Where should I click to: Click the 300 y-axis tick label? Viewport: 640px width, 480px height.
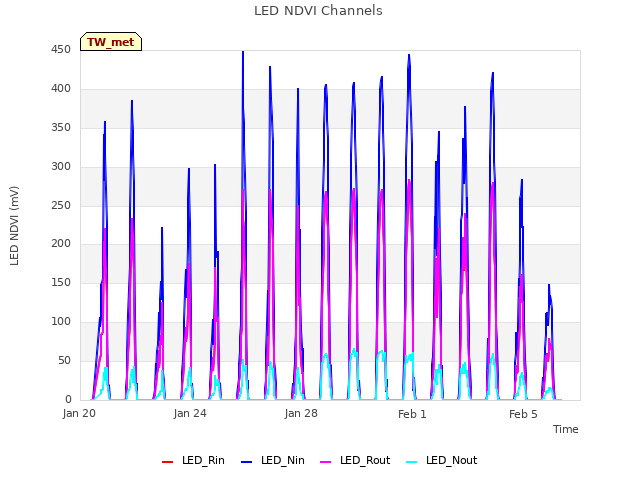pos(61,167)
